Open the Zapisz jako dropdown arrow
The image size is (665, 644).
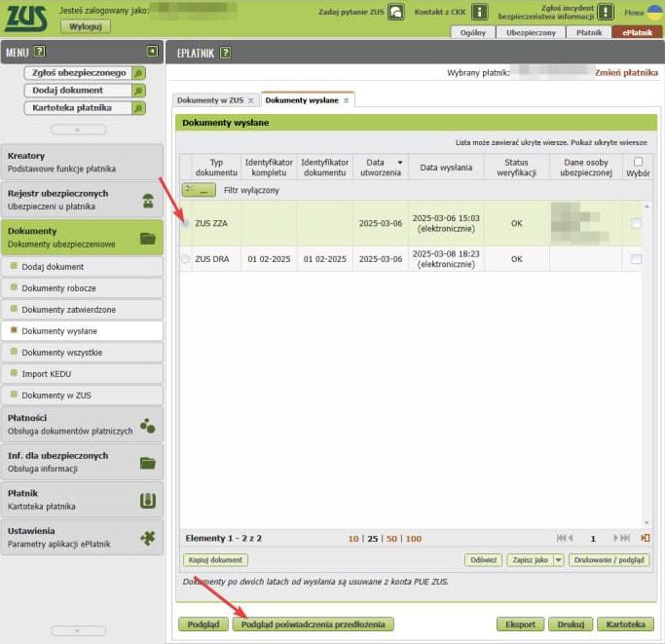[x=559, y=560]
